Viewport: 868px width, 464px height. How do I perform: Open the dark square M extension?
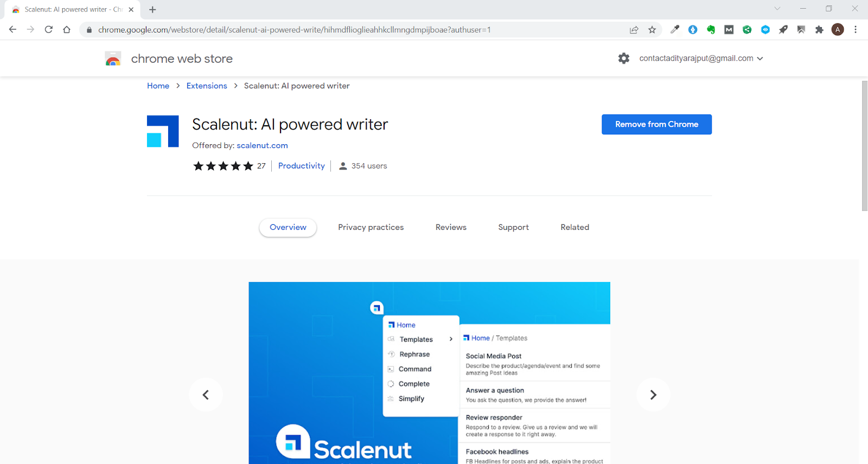tap(729, 30)
